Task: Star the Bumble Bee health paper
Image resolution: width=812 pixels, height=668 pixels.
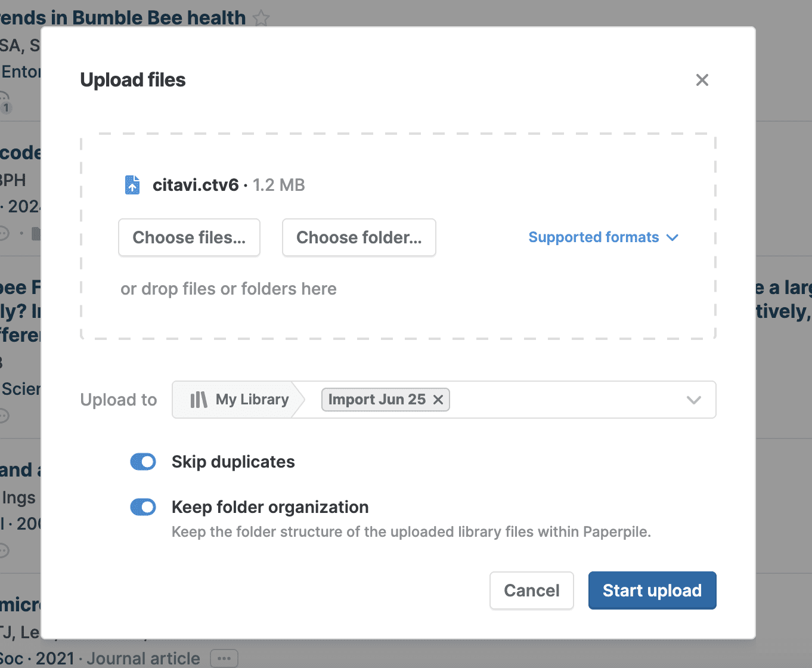Action: tap(261, 18)
